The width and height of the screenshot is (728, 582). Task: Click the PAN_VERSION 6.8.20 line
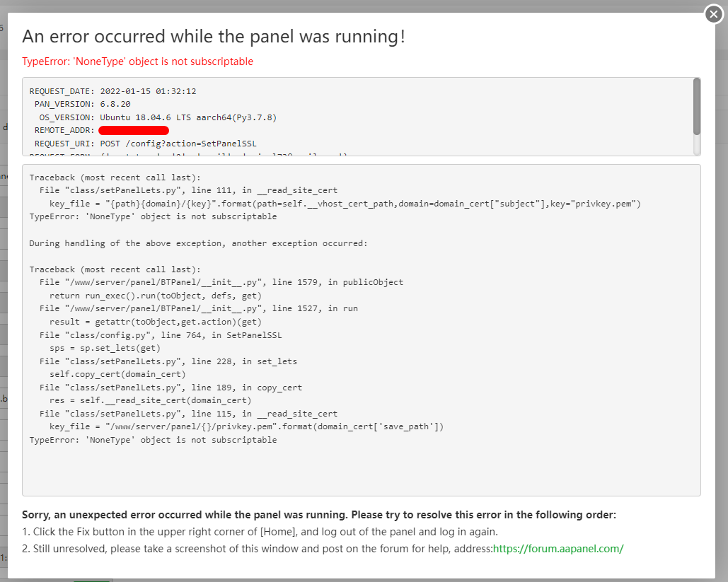(82, 104)
